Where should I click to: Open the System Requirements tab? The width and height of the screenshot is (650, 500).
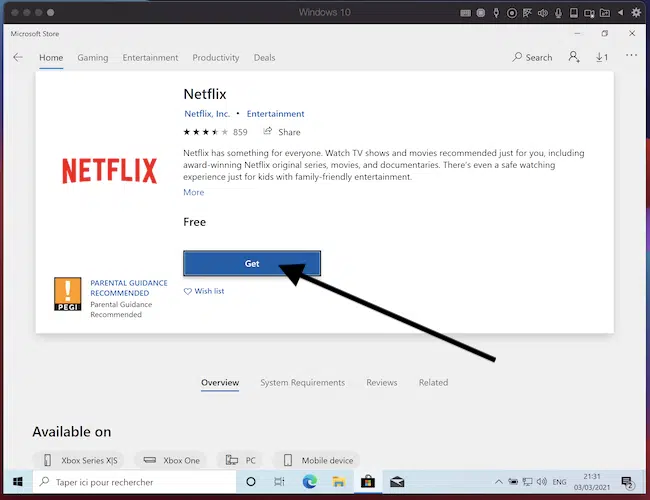tap(303, 383)
